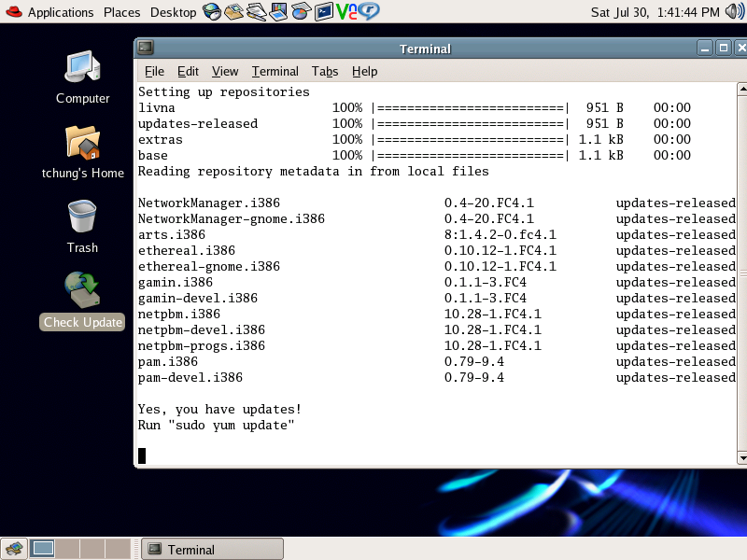Click the 'gamin-devel.i386' package name
The width and height of the screenshot is (747, 560).
pyautogui.click(x=198, y=298)
